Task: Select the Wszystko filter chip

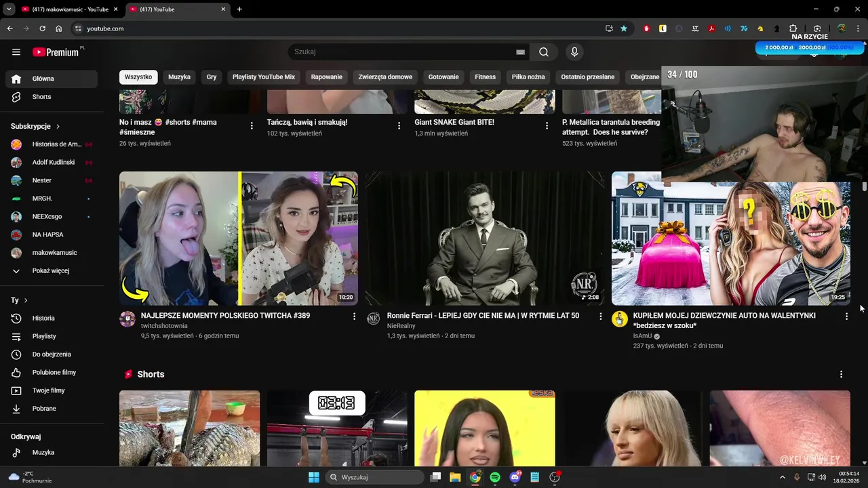Action: (138, 77)
